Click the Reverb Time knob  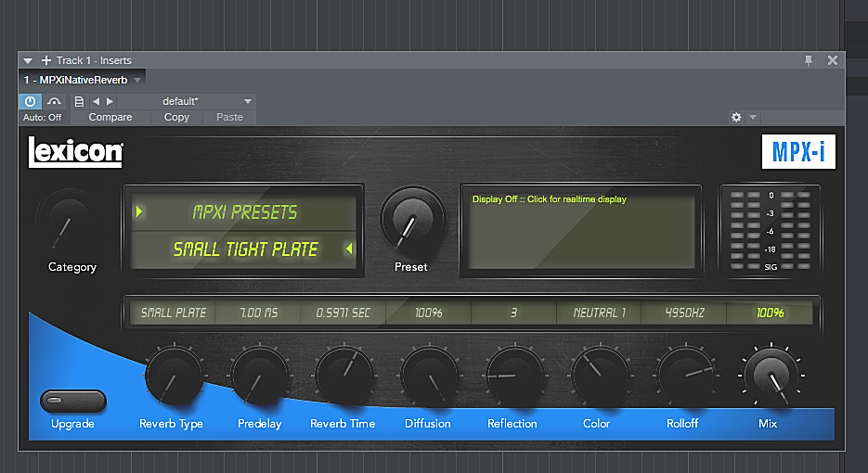coord(344,376)
